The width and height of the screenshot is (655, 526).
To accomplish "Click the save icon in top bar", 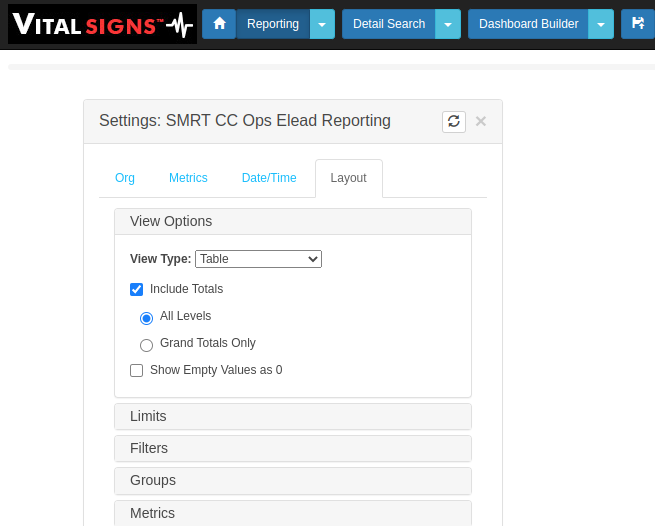I will point(638,24).
